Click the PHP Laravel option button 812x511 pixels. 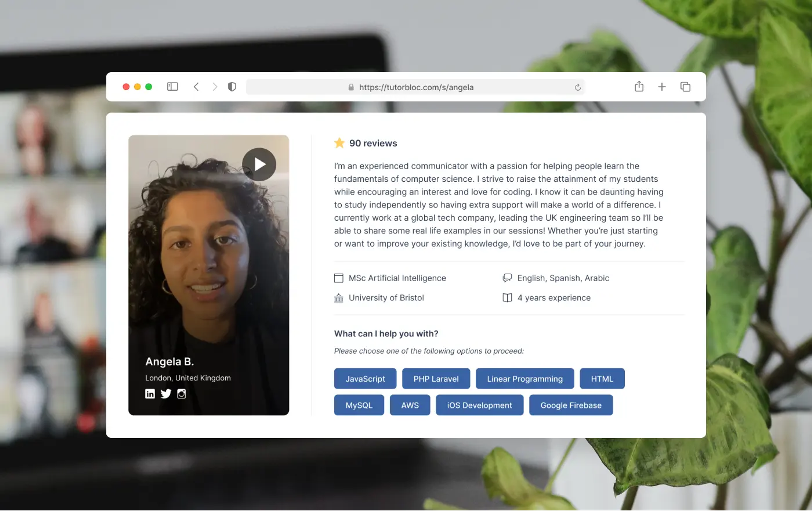click(x=436, y=378)
